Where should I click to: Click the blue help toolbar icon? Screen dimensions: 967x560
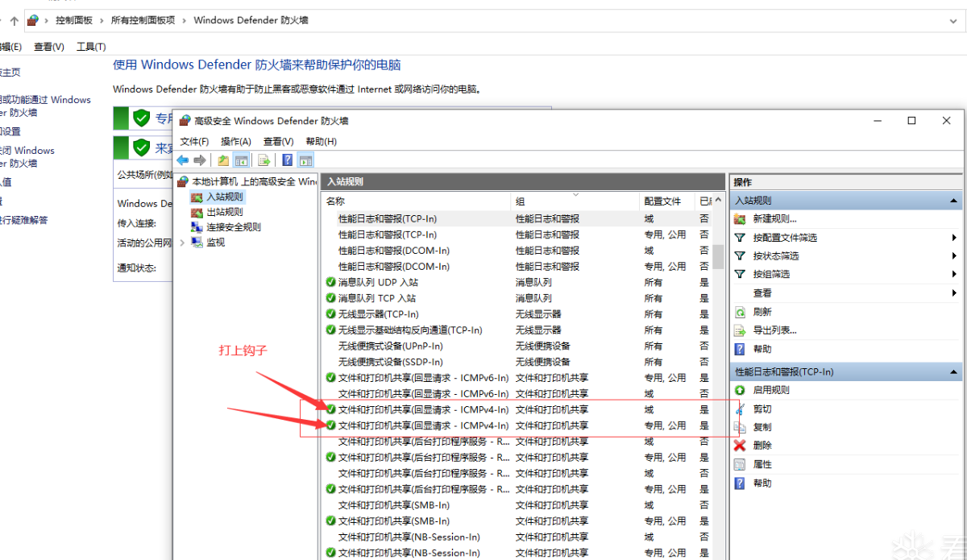(x=287, y=160)
